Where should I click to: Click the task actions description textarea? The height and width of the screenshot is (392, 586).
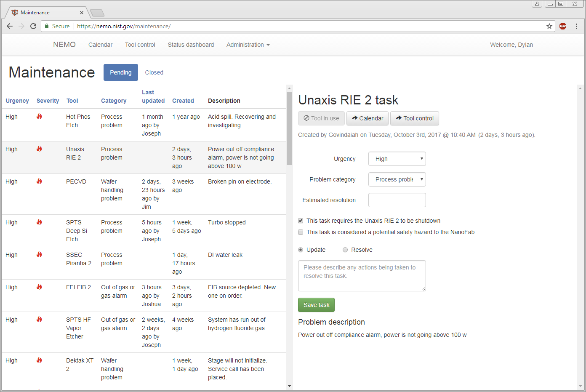click(362, 276)
